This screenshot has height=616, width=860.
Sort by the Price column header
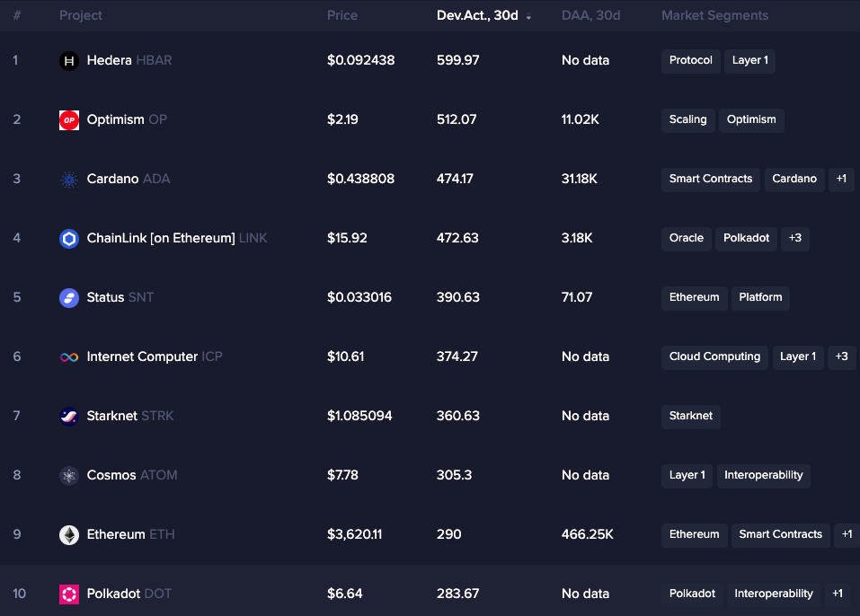coord(342,15)
